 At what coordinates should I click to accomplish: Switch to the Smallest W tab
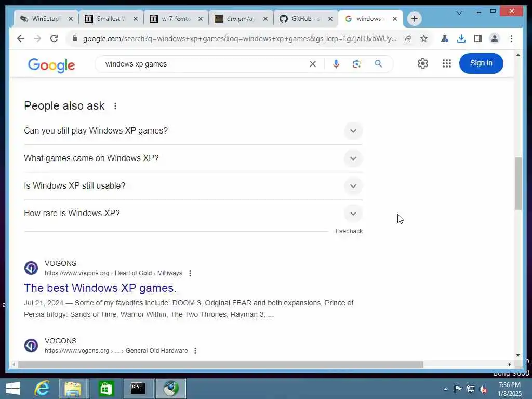coord(111,19)
